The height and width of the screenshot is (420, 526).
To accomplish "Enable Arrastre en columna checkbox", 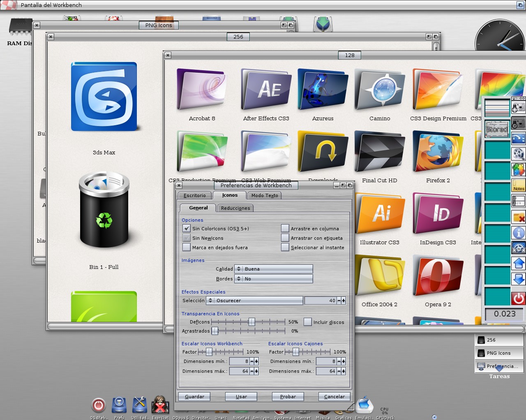I will pos(285,228).
